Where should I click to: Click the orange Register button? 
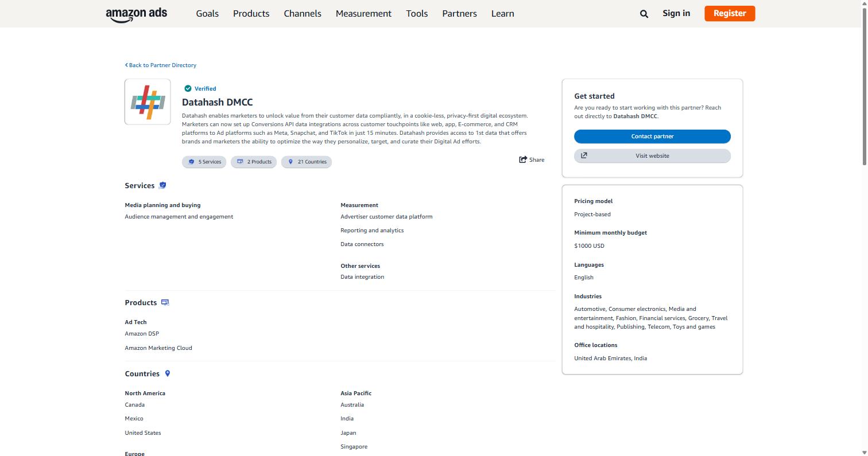[x=730, y=13]
